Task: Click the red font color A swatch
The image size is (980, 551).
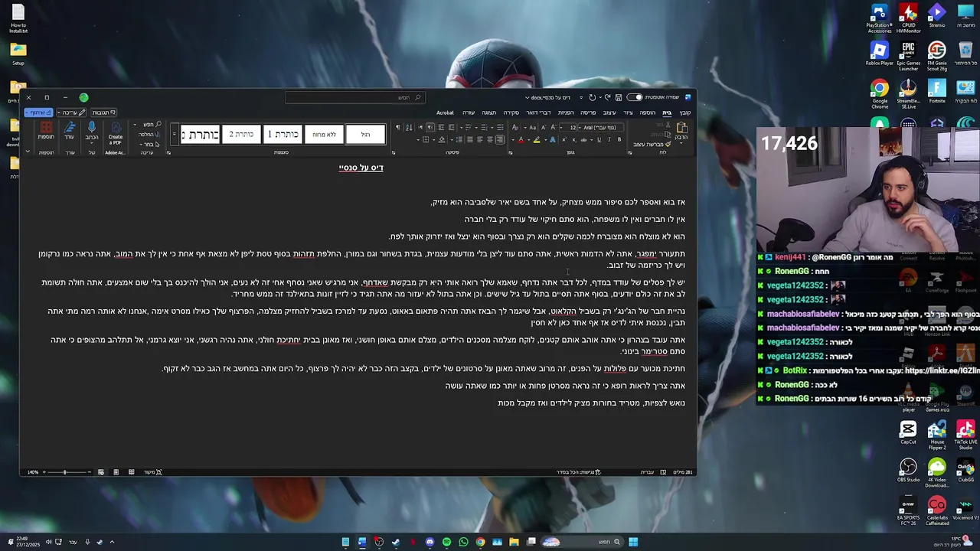Action: tap(521, 139)
